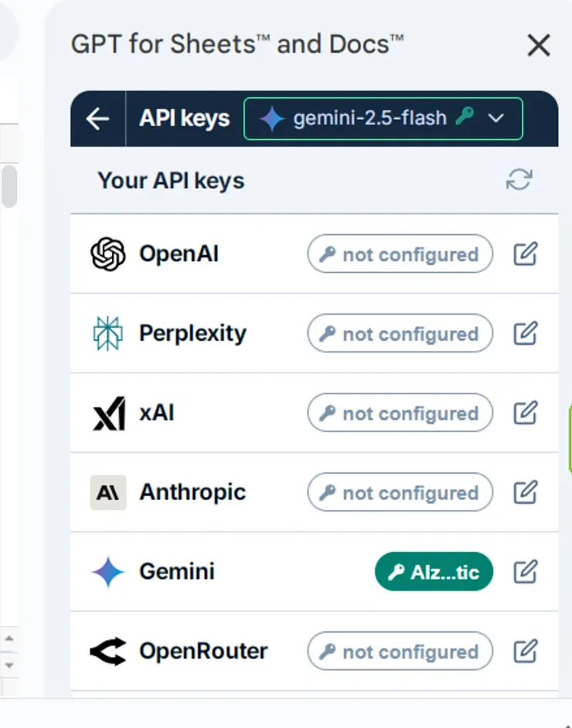The image size is (572, 728).
Task: Close the GPT for Sheets sidebar
Action: click(539, 45)
